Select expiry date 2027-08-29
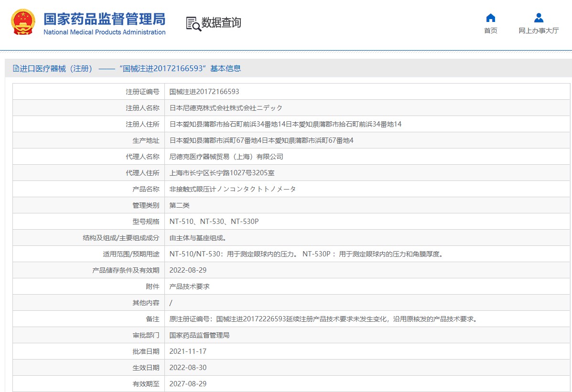Screen dimensions: 572x392 pos(188,384)
